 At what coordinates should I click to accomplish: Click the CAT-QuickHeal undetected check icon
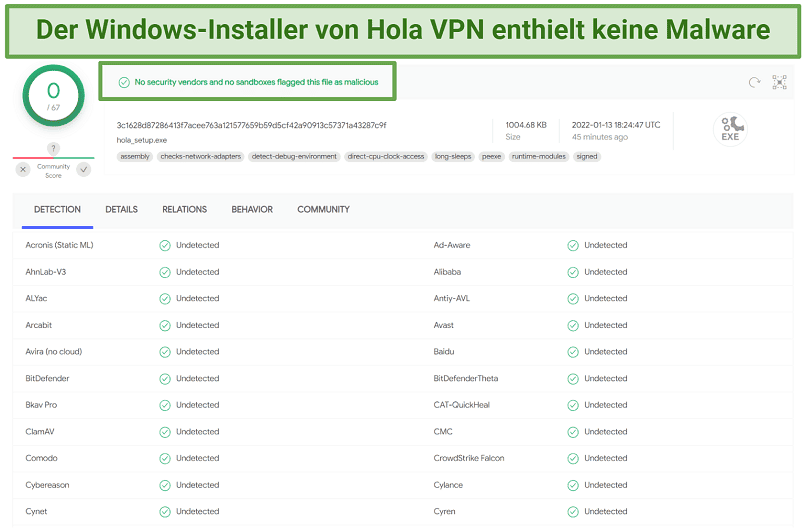(x=573, y=406)
